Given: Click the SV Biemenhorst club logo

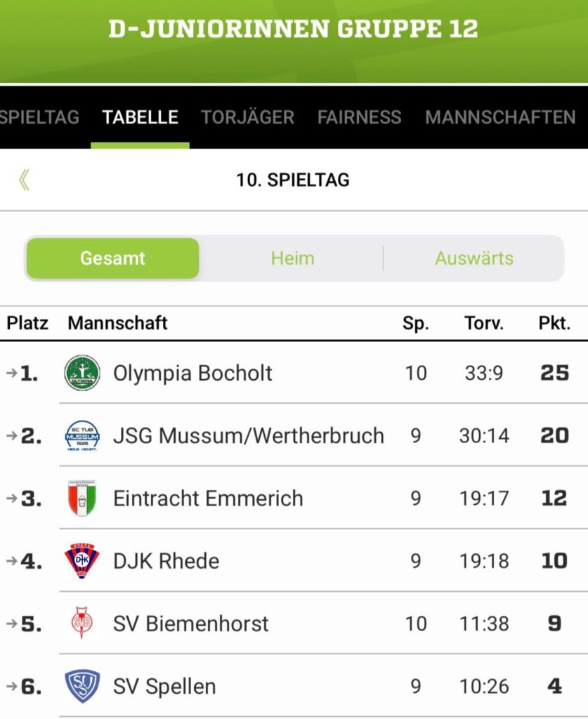Looking at the screenshot, I should click(x=82, y=623).
